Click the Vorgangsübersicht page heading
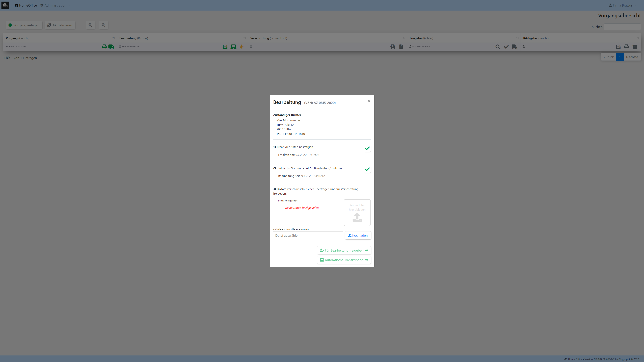 coord(619,15)
